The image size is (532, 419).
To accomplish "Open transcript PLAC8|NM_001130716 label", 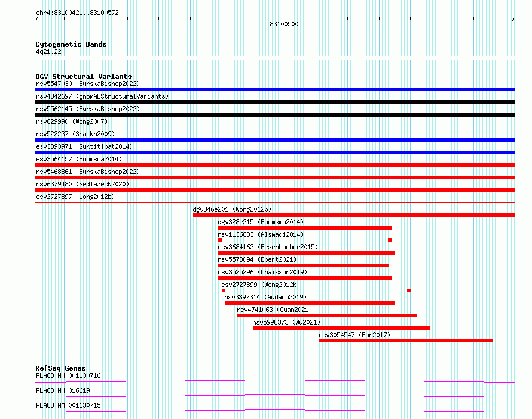I will click(x=68, y=375).
